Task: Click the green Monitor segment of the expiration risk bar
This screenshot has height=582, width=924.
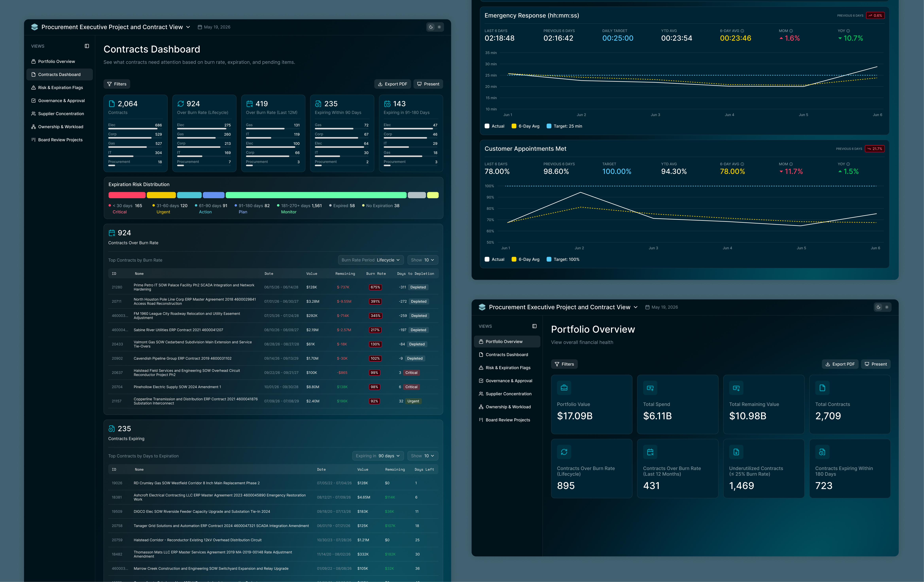Action: tap(316, 195)
